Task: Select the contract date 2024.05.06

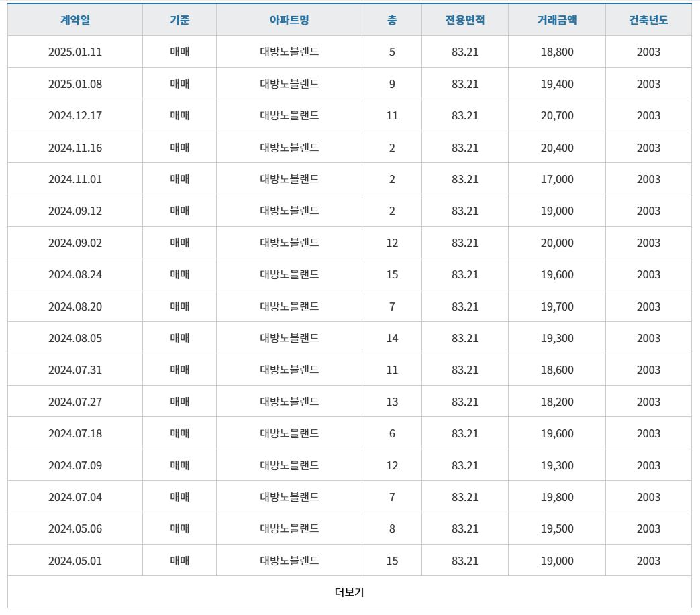Action: click(75, 529)
